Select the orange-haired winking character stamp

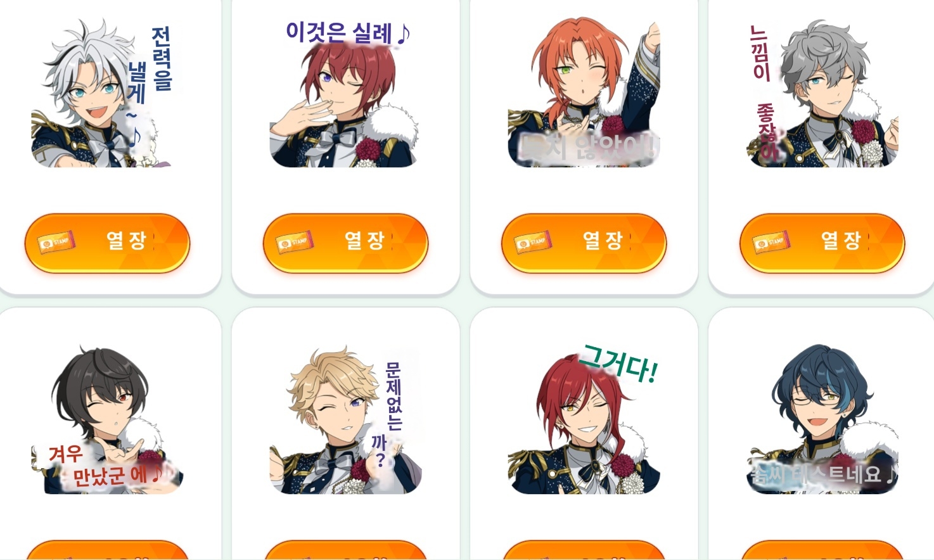click(x=584, y=93)
